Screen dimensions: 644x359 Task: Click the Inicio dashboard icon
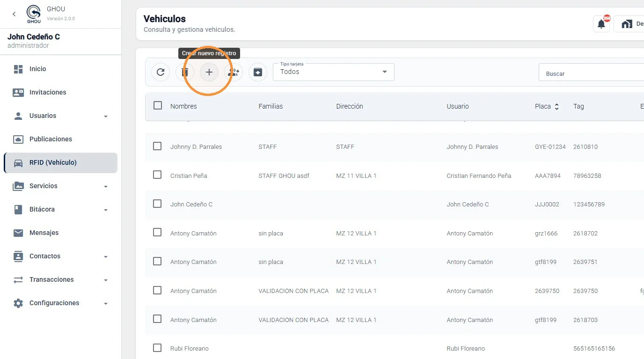click(x=18, y=69)
